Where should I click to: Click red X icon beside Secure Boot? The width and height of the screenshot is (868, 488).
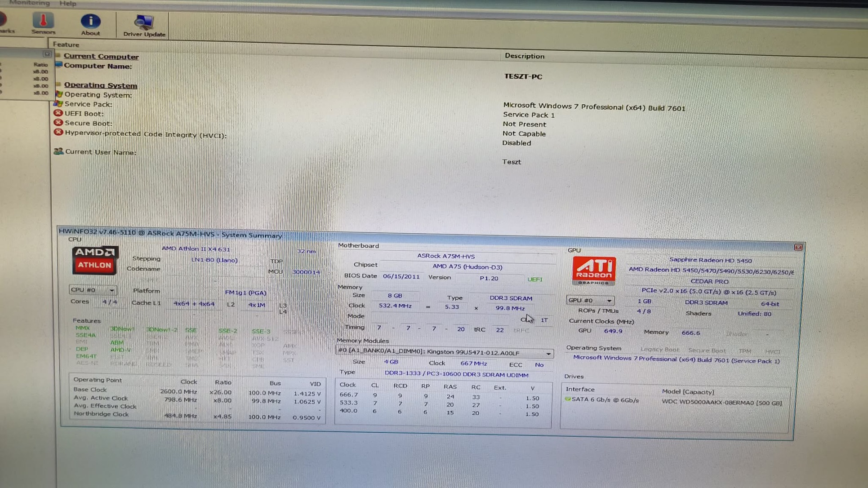click(58, 123)
